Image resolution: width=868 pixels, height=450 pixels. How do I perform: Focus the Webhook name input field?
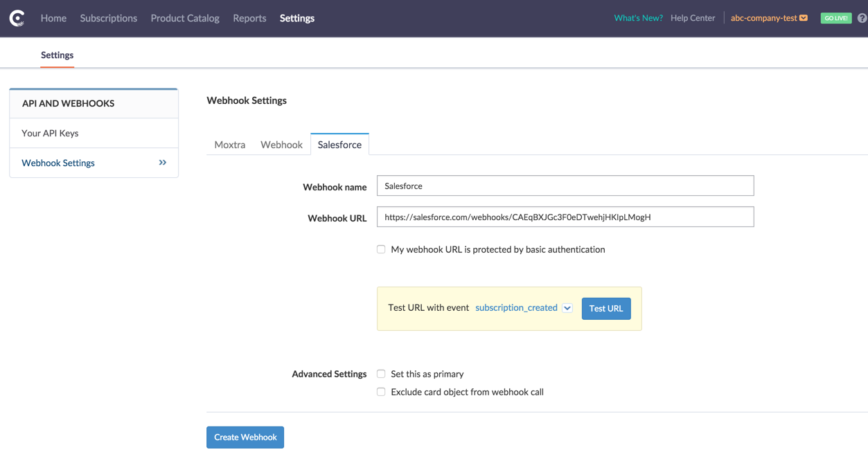(565, 186)
